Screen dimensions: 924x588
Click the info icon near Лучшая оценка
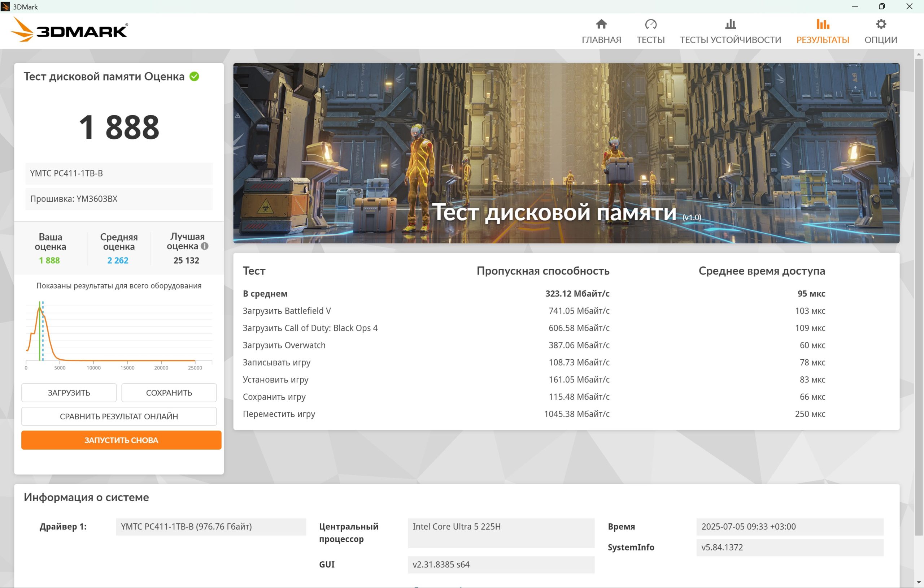click(x=205, y=246)
